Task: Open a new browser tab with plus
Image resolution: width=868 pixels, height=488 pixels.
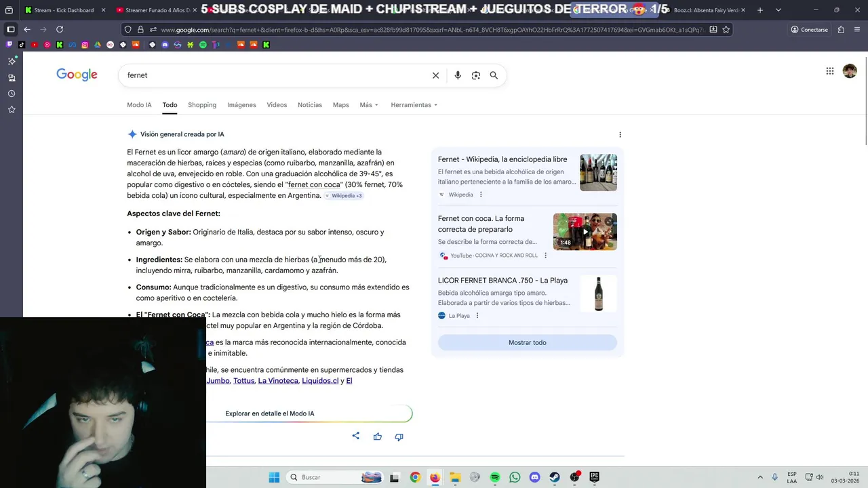Action: point(760,10)
